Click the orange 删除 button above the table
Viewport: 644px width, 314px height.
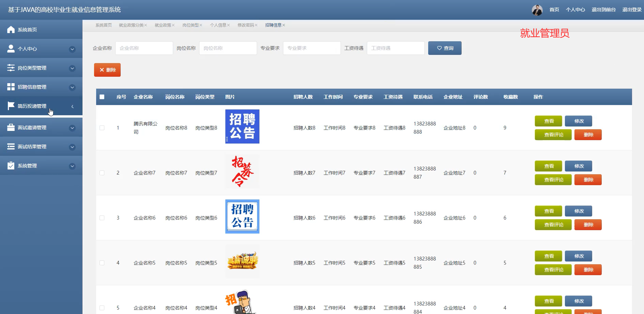(x=107, y=70)
